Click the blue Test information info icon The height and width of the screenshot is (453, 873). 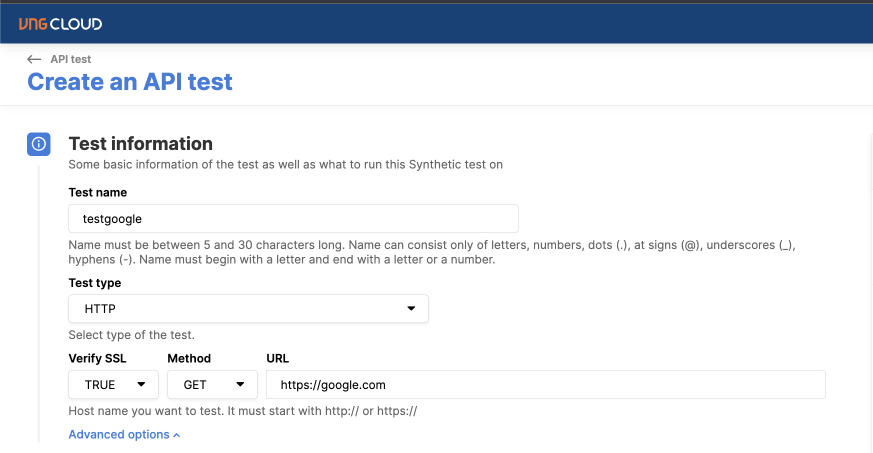(38, 144)
